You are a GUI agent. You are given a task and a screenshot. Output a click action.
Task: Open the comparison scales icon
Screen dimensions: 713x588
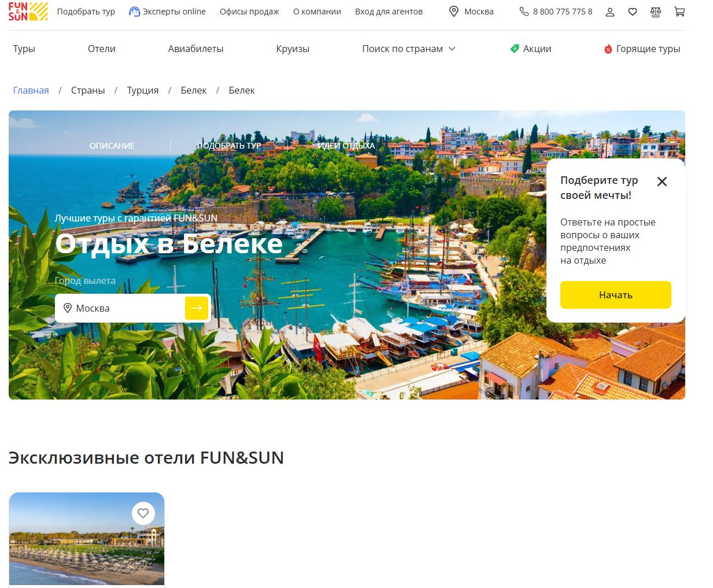point(656,12)
